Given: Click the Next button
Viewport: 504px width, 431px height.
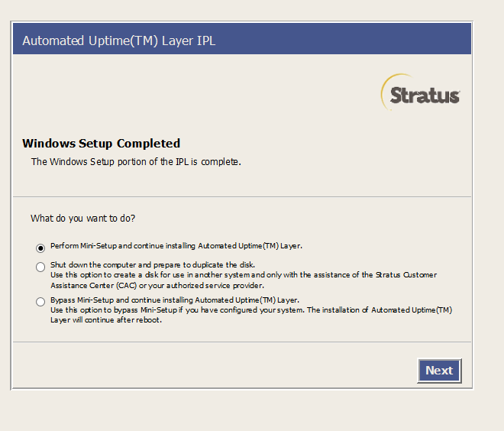Looking at the screenshot, I should click(439, 371).
